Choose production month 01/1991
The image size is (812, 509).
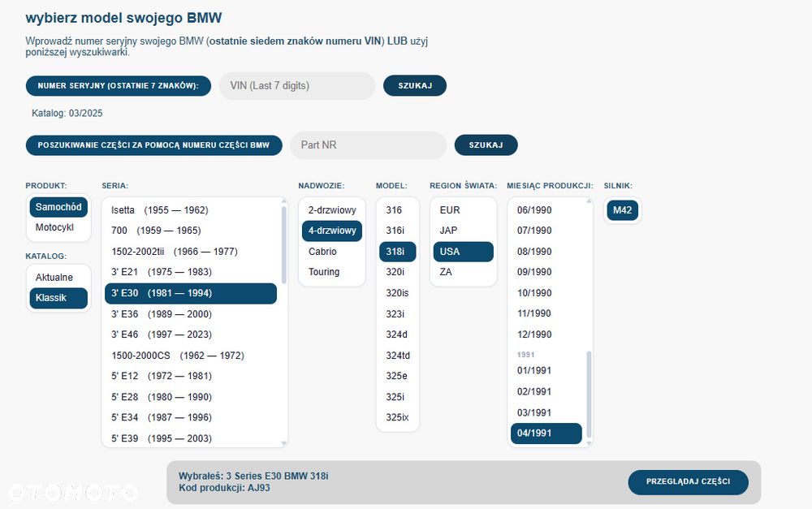546,371
